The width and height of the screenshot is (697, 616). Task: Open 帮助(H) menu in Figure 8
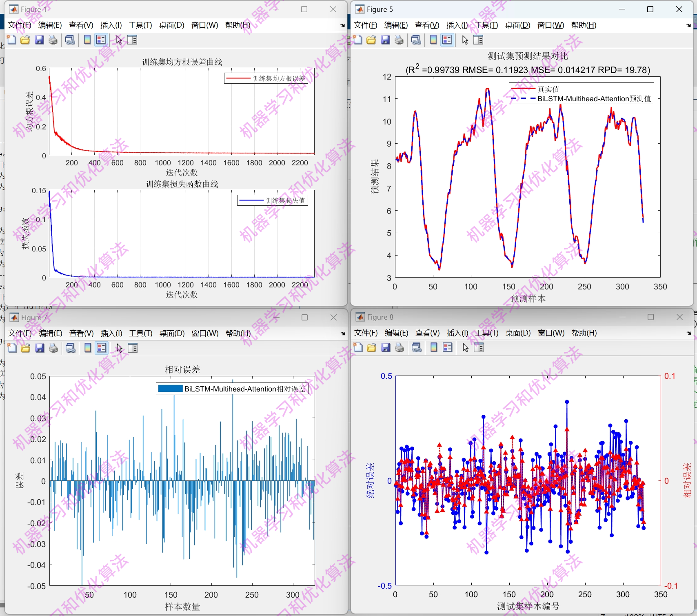(584, 333)
